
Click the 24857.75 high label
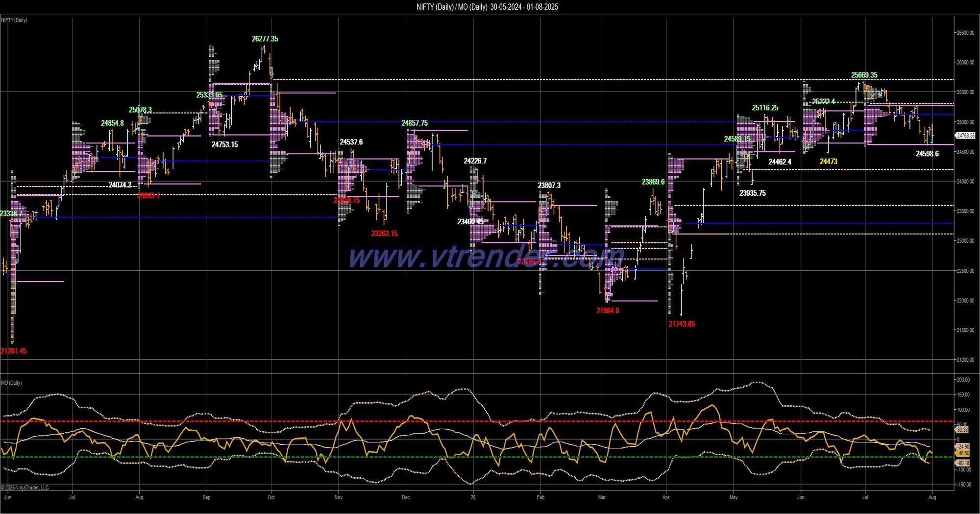pos(415,123)
